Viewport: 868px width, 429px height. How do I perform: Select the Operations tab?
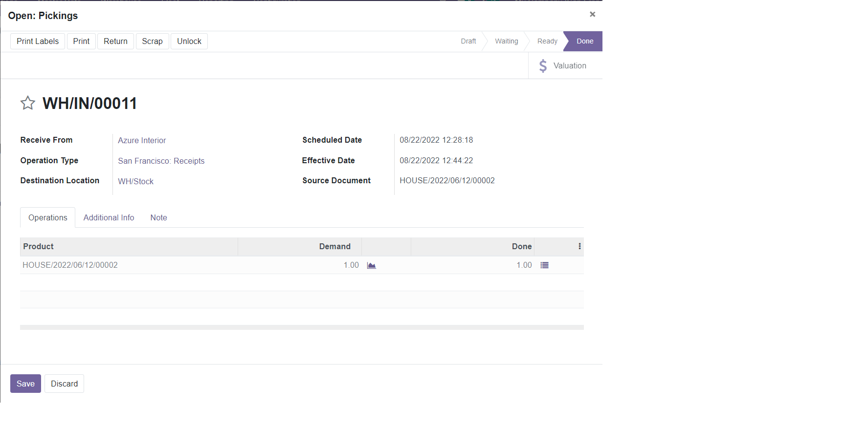pos(48,218)
